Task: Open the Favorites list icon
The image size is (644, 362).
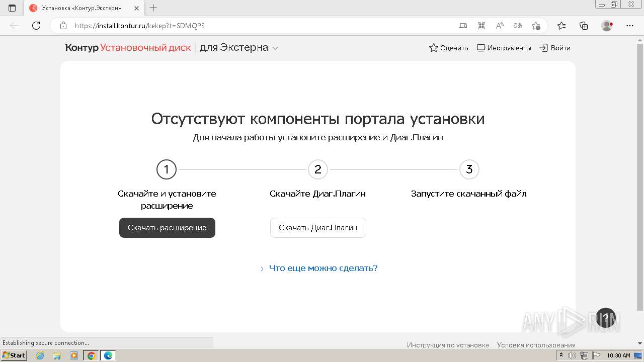Action: click(561, 26)
